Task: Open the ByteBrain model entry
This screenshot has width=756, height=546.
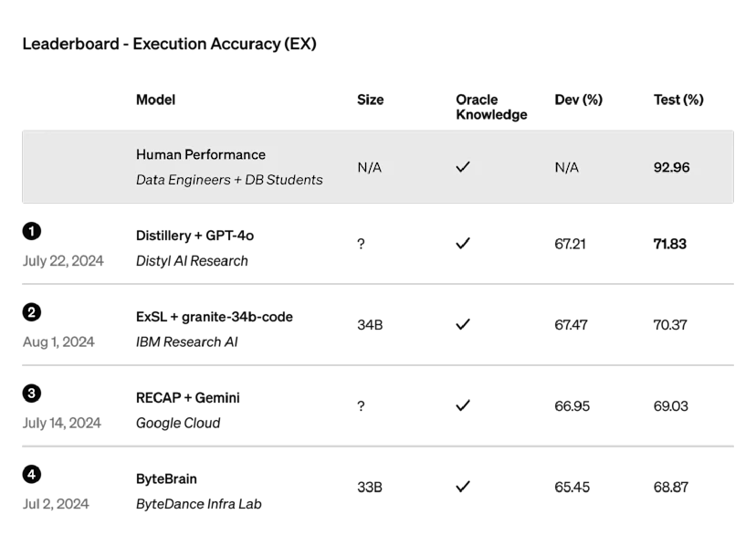Action: [166, 479]
